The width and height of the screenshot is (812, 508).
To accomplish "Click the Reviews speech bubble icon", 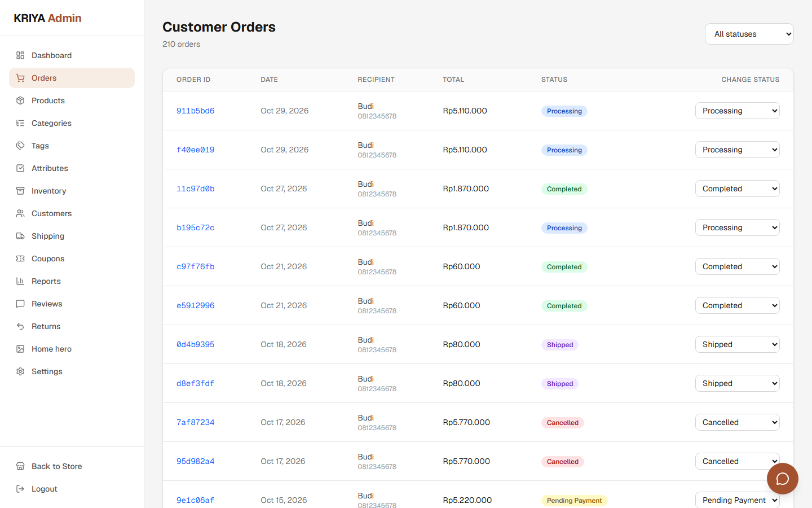I will pos(20,304).
